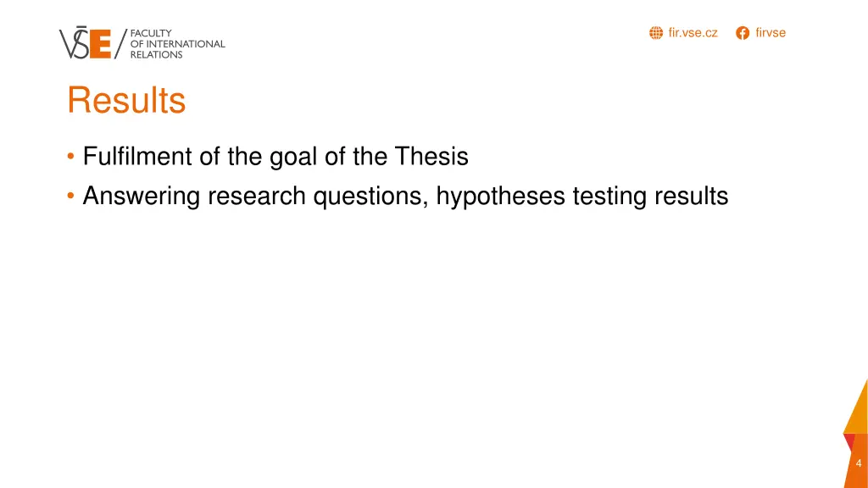
Task: Open the fir.vse.cz link
Action: coord(693,33)
